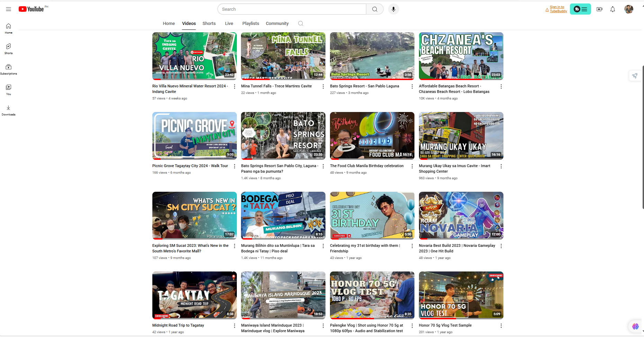This screenshot has width=644, height=337.
Task: Play the Bato Springs Resort 0:56 thumbnail
Action: (x=372, y=56)
